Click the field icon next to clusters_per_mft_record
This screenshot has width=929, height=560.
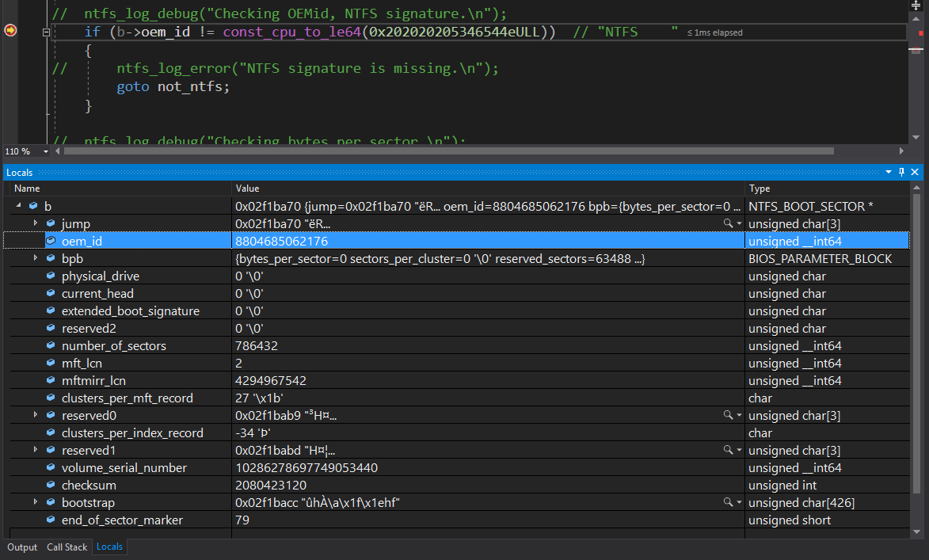click(51, 398)
